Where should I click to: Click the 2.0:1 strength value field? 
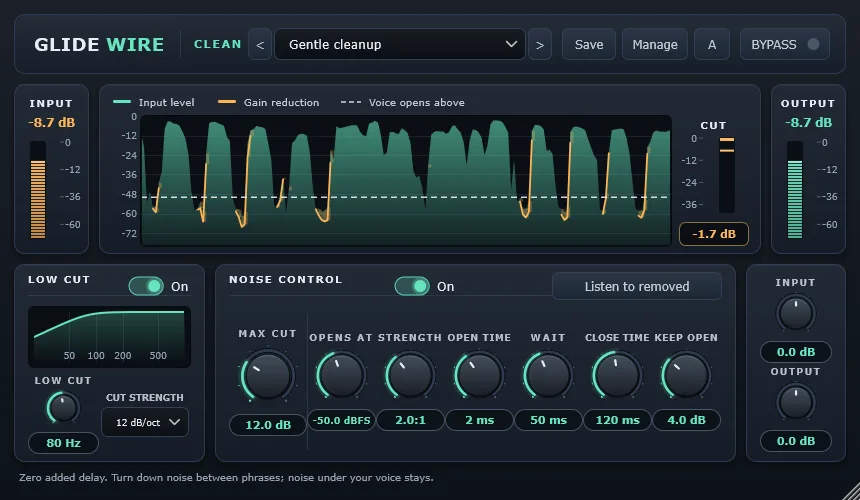(410, 420)
